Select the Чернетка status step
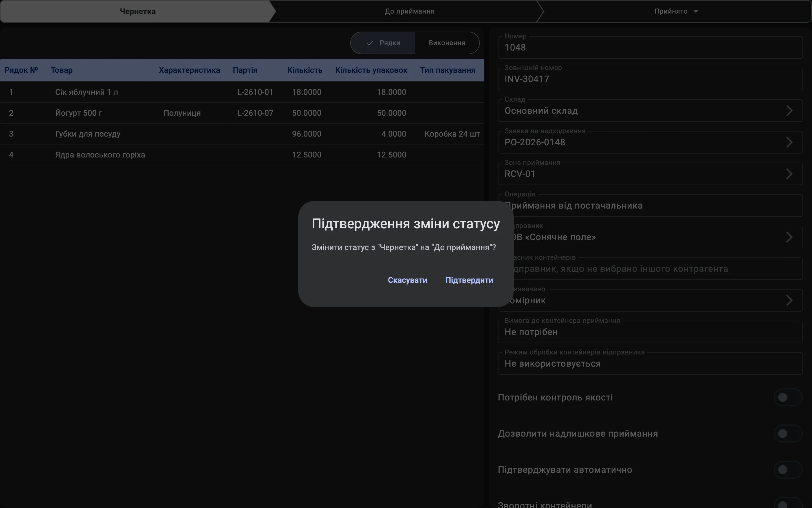 [x=138, y=11]
